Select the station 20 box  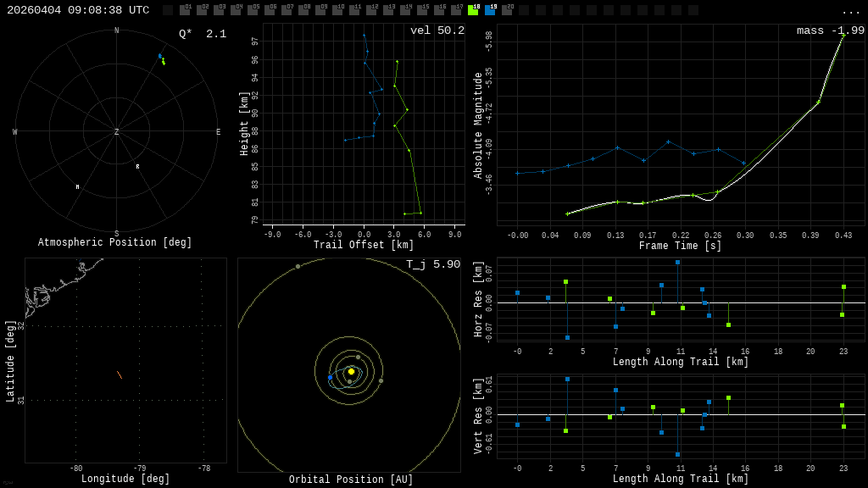coord(507,10)
